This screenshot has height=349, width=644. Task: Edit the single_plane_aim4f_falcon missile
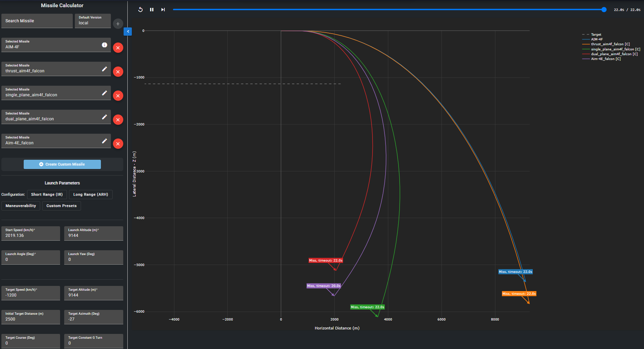[x=105, y=93]
